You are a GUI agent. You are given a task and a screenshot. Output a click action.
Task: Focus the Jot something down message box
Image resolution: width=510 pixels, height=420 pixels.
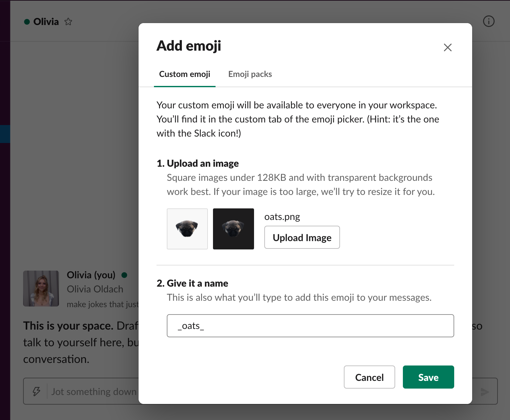tap(94, 391)
